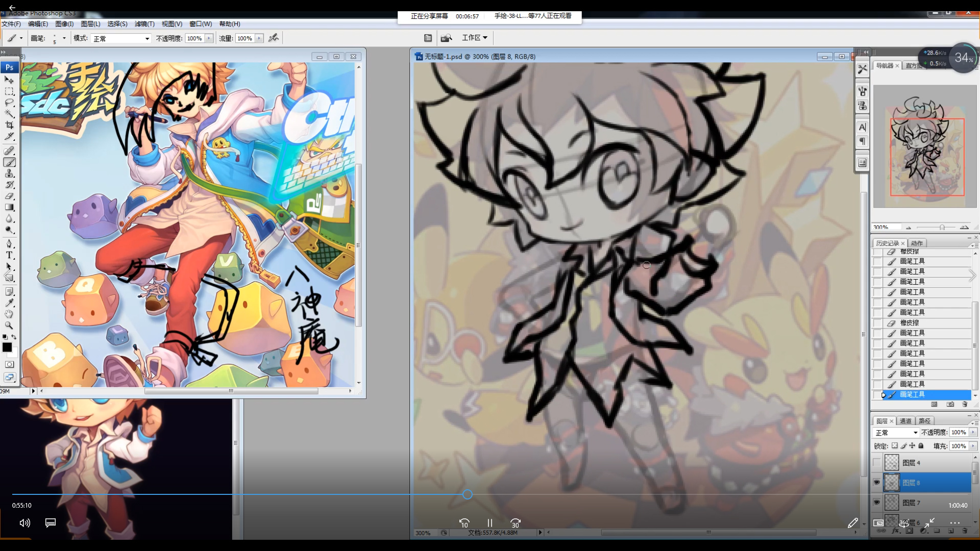
Task: Swap foreground and background colors
Action: (14, 337)
